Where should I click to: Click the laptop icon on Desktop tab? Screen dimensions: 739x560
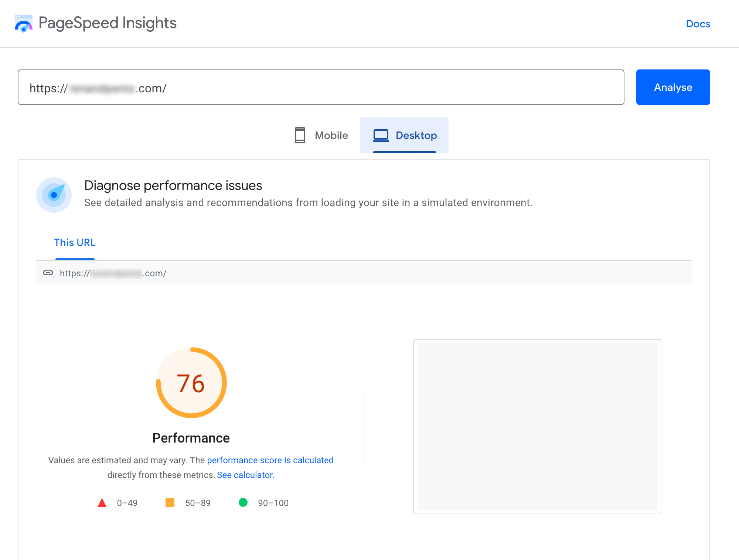[381, 135]
